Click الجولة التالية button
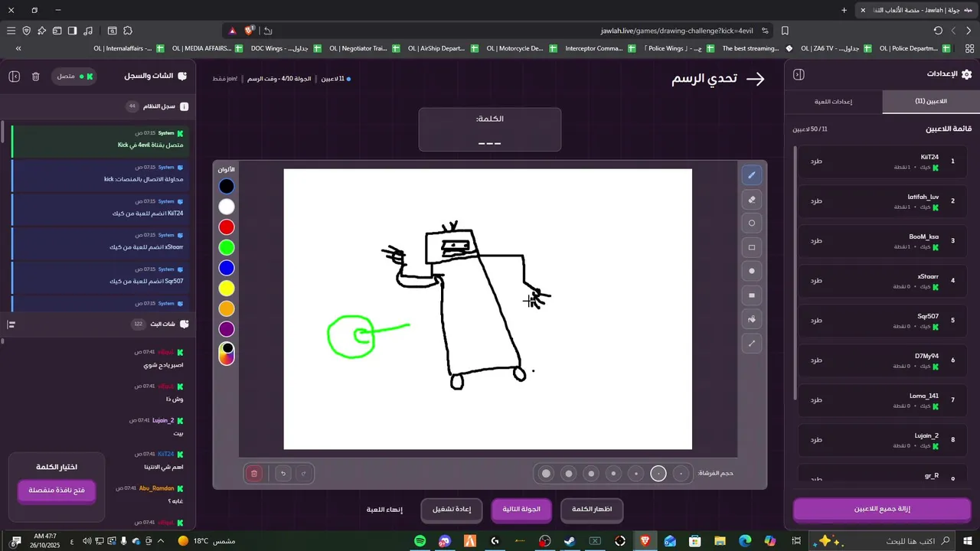The image size is (980, 551). point(521,510)
